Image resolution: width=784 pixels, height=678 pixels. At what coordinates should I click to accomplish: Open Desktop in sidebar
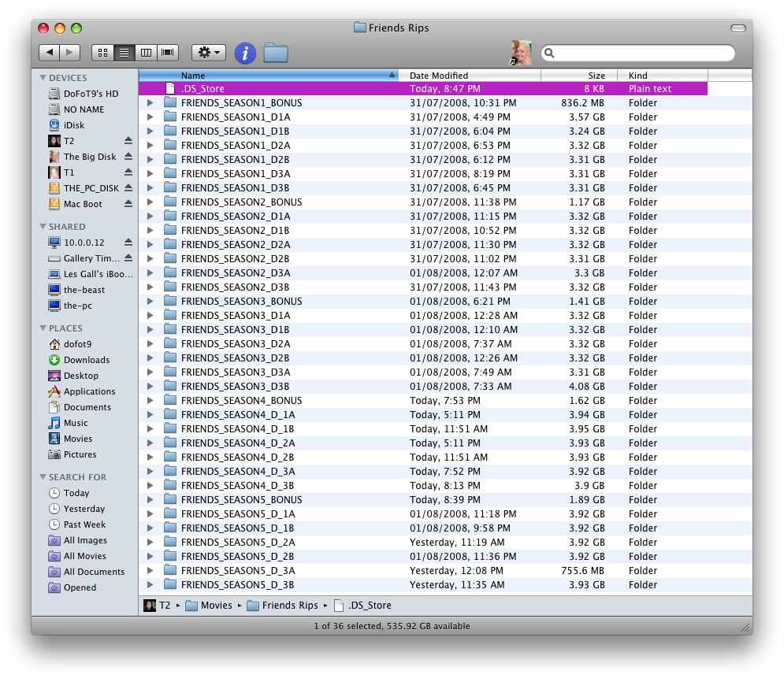coord(73,376)
